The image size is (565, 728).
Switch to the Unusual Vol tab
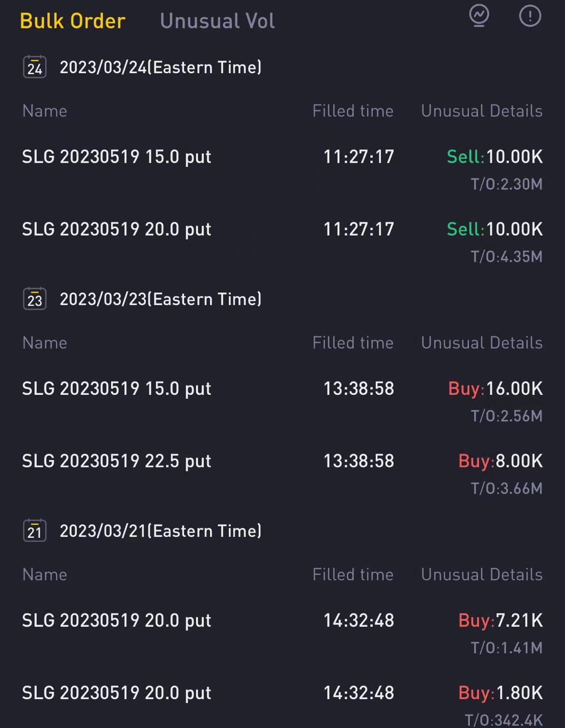click(217, 21)
